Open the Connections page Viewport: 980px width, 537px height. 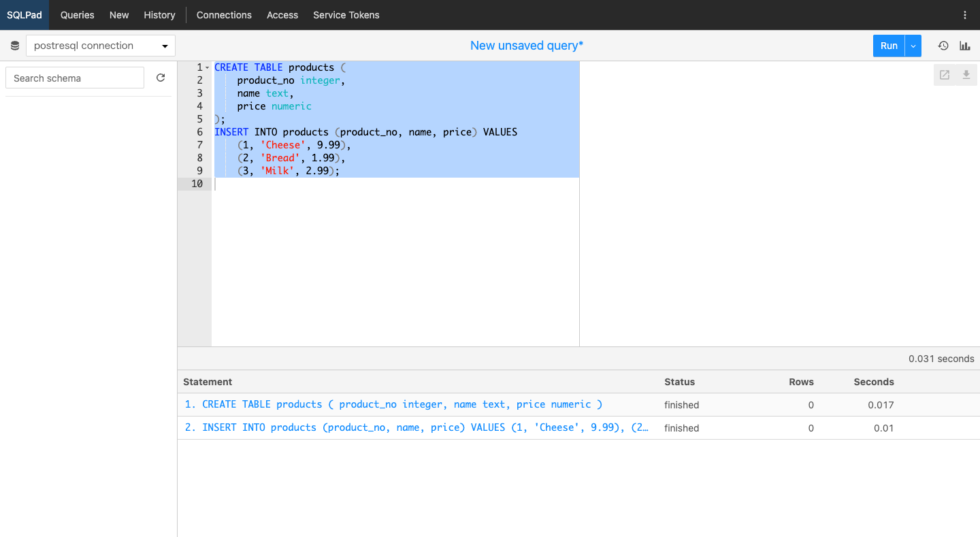coord(224,15)
